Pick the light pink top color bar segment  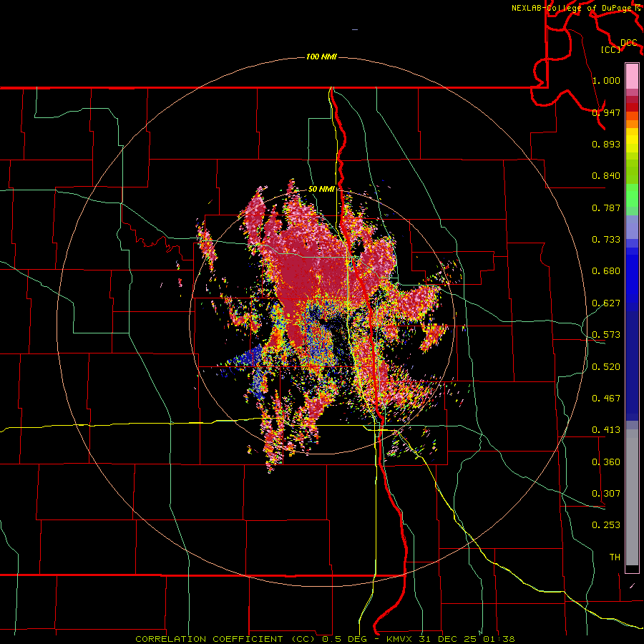click(x=632, y=77)
